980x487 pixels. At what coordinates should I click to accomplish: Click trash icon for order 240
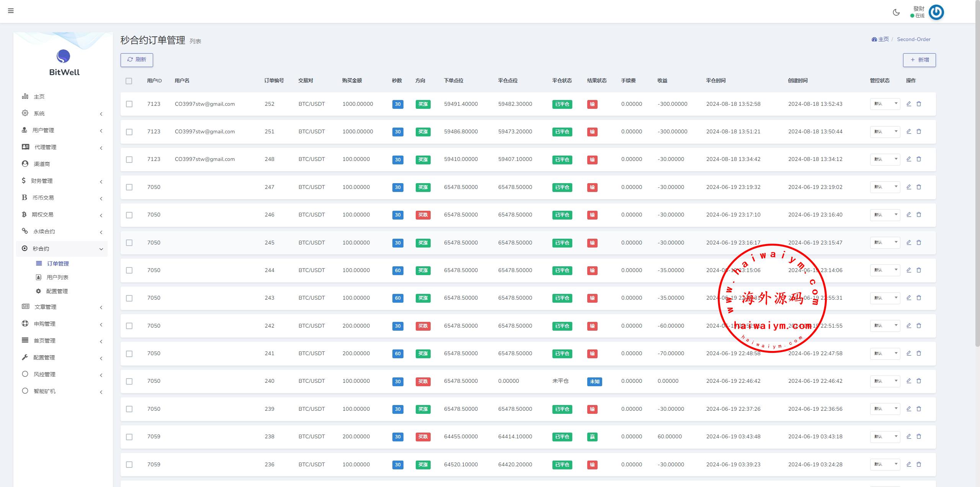click(919, 381)
